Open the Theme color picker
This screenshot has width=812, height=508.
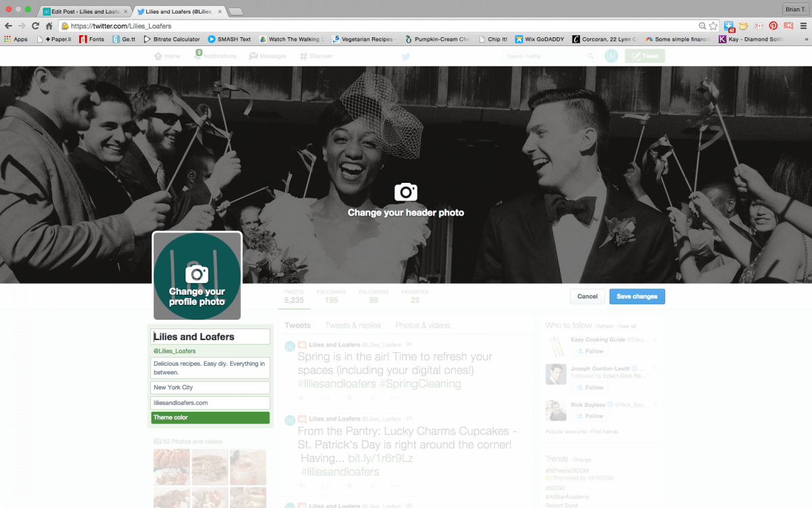210,418
